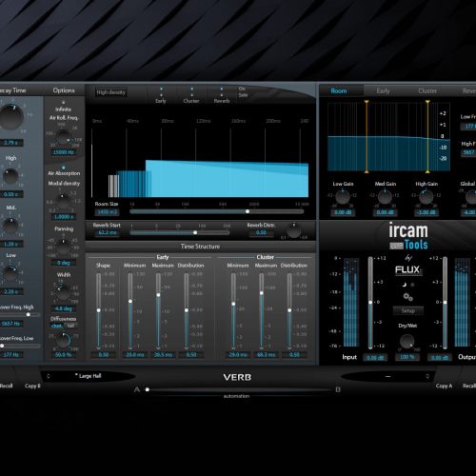The height and width of the screenshot is (476, 476).
Task: Click the Med Gain knob
Action: 385,197
